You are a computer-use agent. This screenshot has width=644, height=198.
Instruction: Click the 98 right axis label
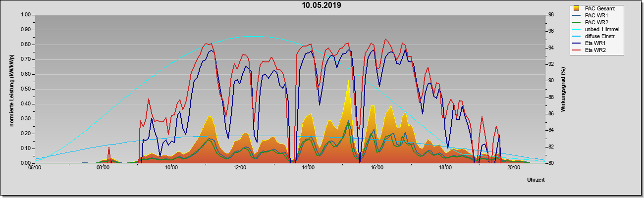pos(550,15)
